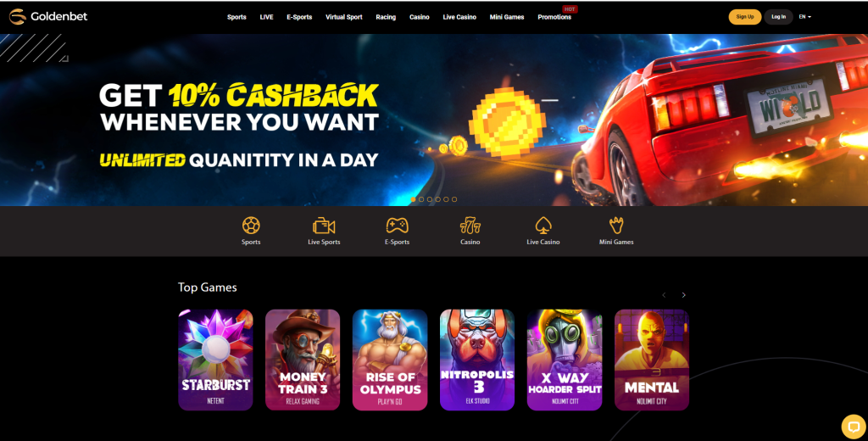Open the live chat bubble icon
Viewport: 868px width, 441px height.
pos(853,427)
